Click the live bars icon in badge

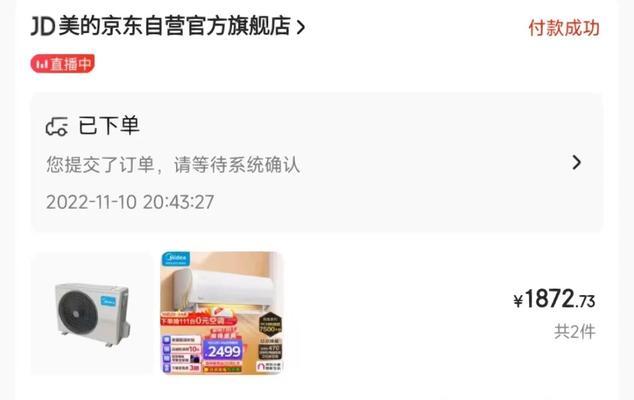click(x=42, y=64)
